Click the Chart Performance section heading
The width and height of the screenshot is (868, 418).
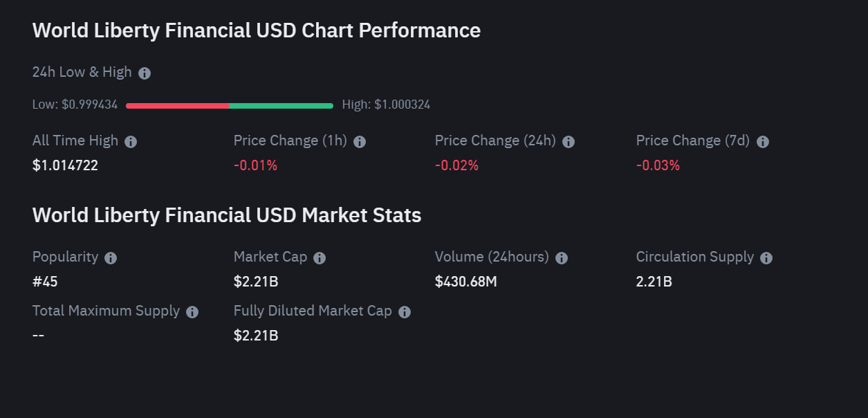coord(256,30)
